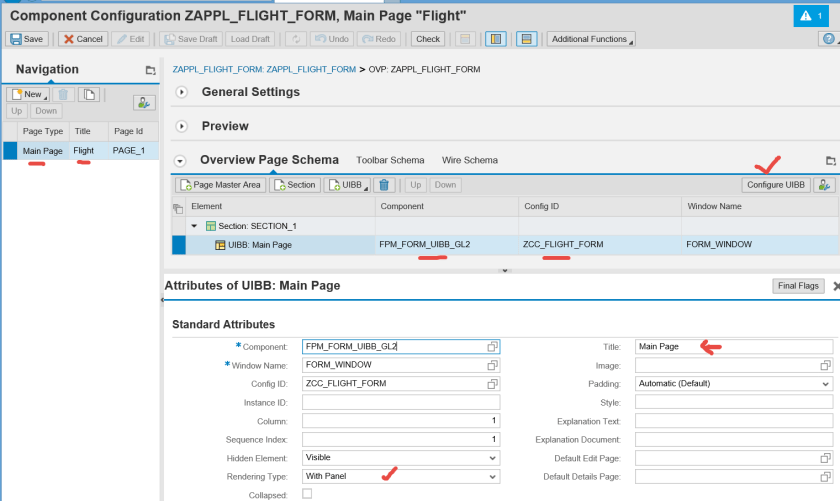Expand the Preview section

pos(182,127)
